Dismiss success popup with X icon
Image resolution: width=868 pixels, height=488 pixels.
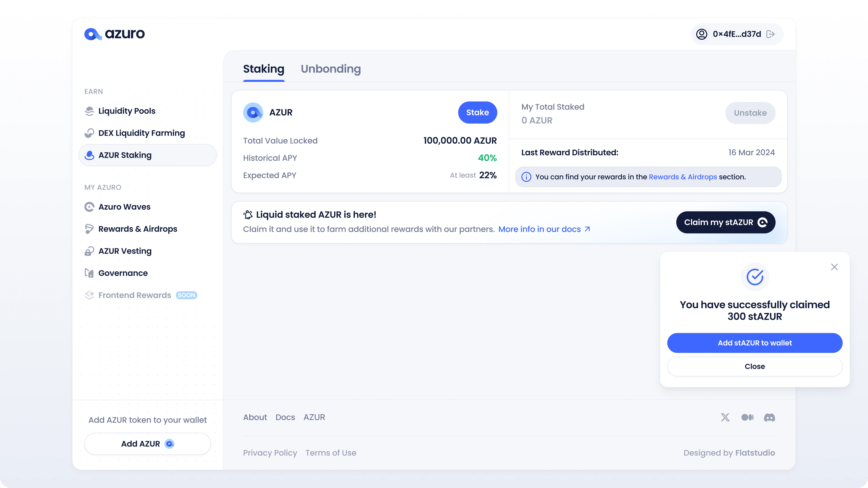834,267
